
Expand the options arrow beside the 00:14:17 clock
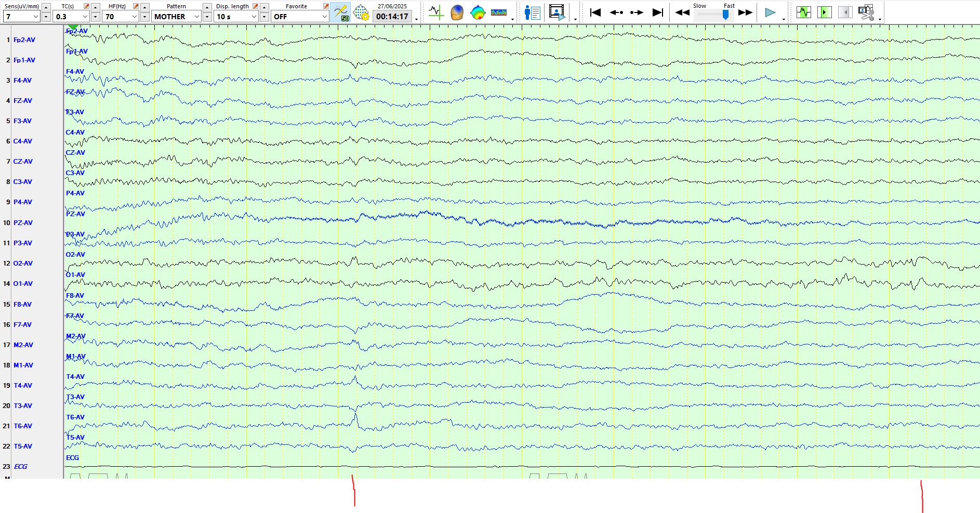pyautogui.click(x=417, y=19)
